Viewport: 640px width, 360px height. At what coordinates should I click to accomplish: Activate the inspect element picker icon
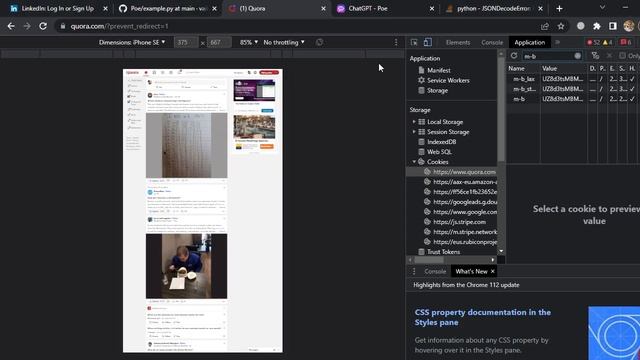(414, 42)
